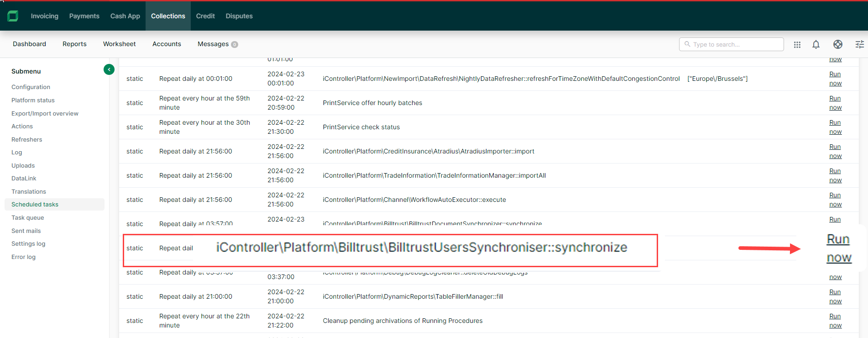Run now the PrintService check status task
Image resolution: width=868 pixels, height=338 pixels.
pyautogui.click(x=835, y=127)
